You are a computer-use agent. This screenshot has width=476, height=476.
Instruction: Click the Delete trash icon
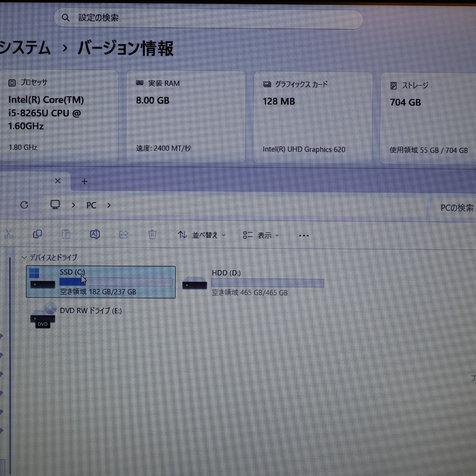click(x=152, y=235)
